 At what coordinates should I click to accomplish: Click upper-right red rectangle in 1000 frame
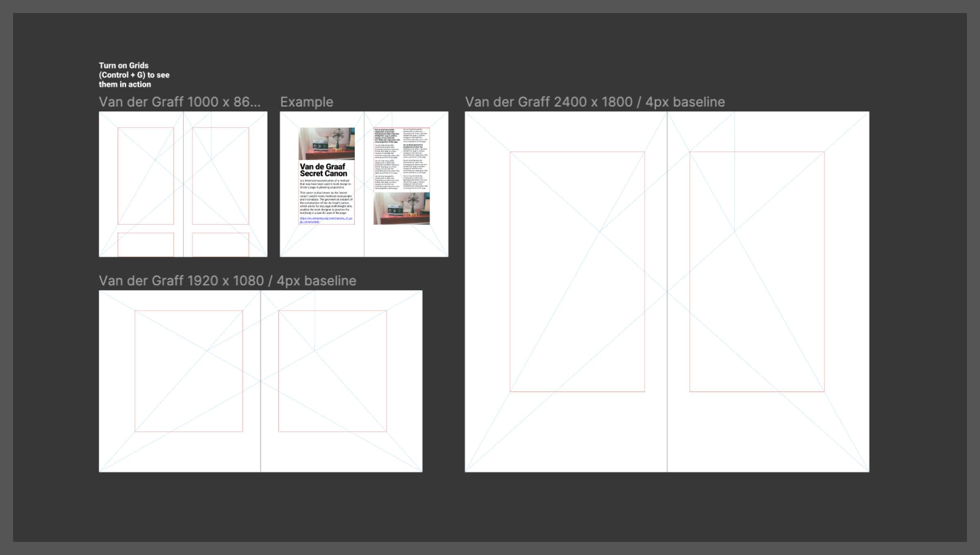(x=220, y=175)
